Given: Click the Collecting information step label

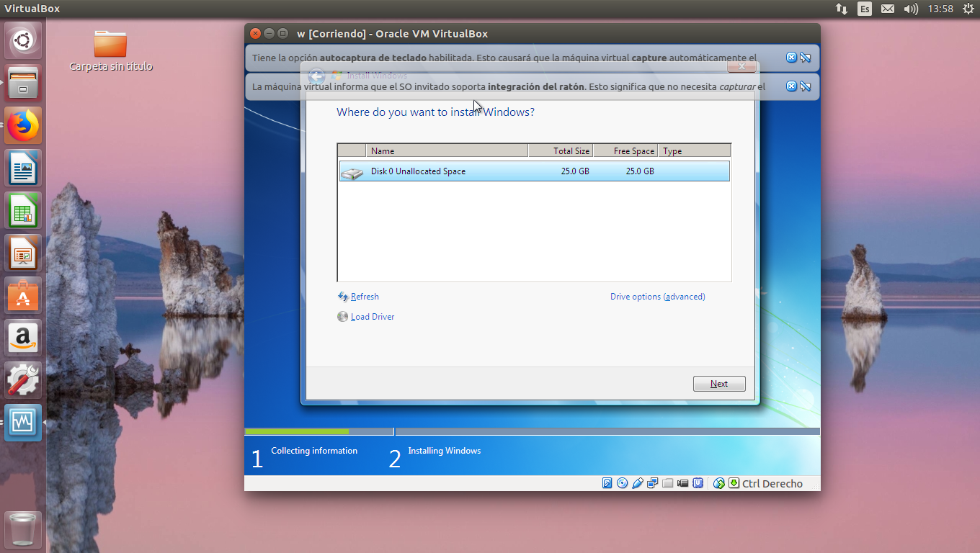Looking at the screenshot, I should point(314,451).
